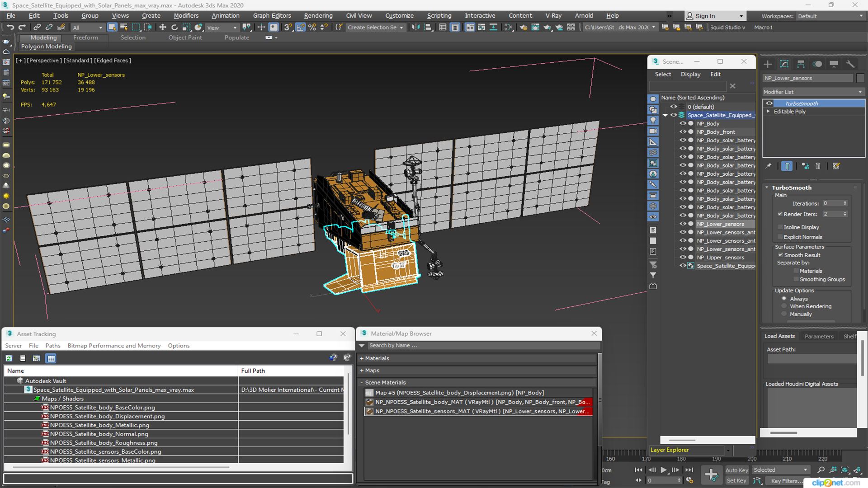Viewport: 868px width, 488px height.
Task: Click the Auto Key button
Action: pyautogui.click(x=736, y=470)
